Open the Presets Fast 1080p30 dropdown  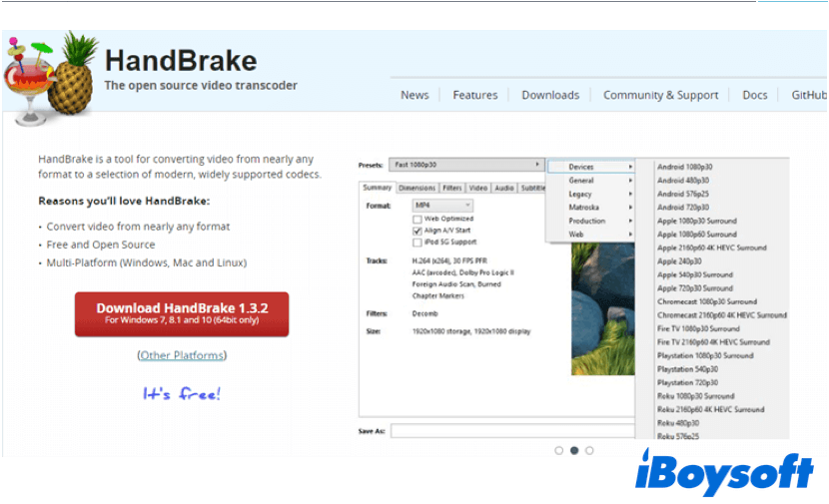pos(465,165)
